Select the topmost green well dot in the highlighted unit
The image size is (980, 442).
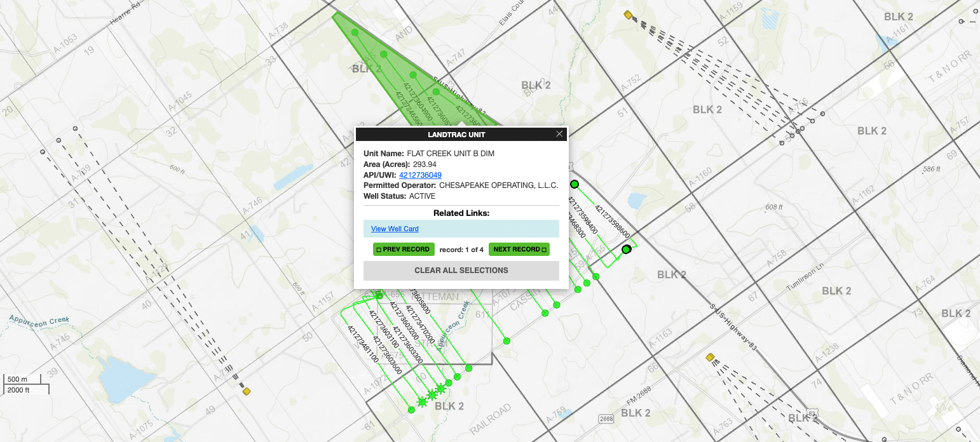coord(355,32)
